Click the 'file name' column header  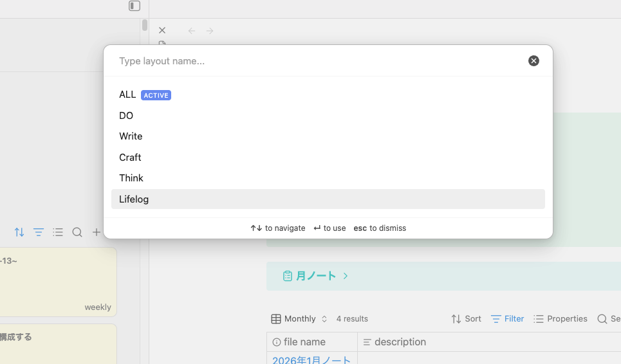coord(312,342)
